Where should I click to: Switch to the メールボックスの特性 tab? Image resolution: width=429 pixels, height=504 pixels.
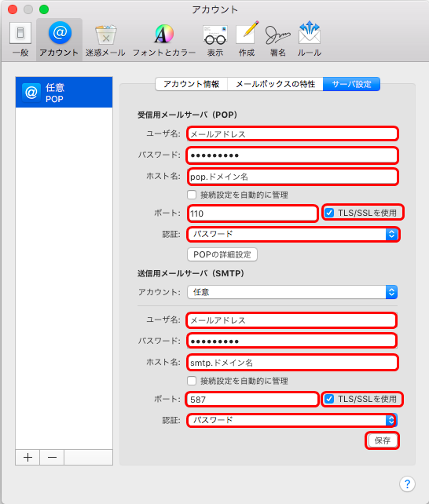tap(275, 84)
